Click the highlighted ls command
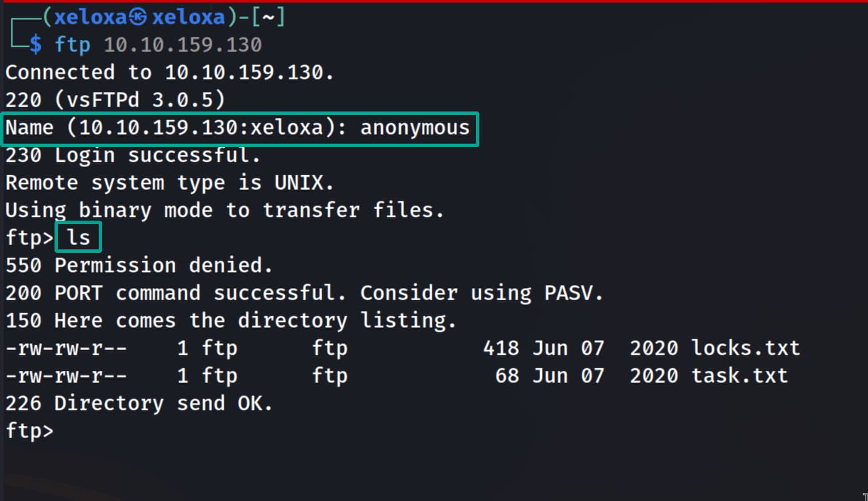Image resolution: width=868 pixels, height=501 pixels. click(79, 237)
